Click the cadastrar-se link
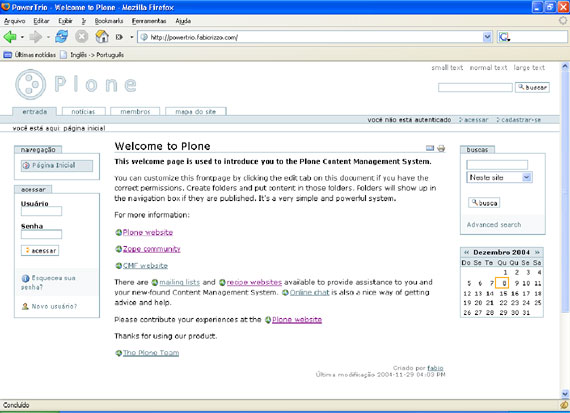Screen dimensions: 570x413 coord(519,120)
